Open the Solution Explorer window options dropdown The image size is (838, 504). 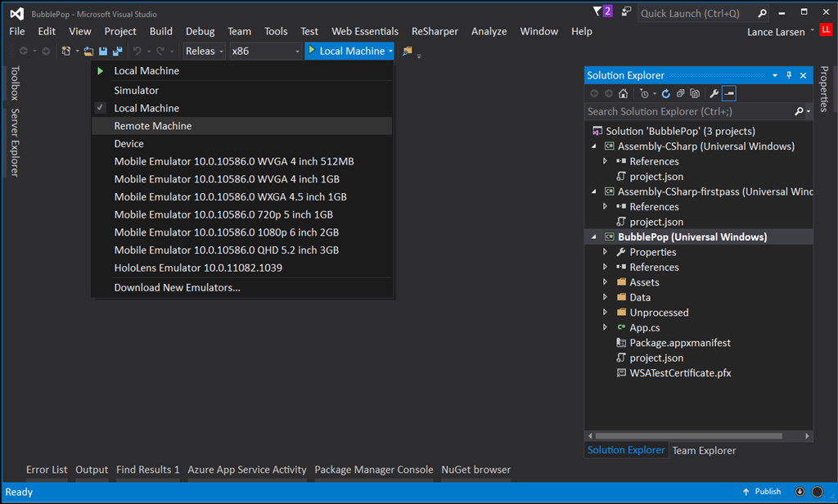click(775, 75)
